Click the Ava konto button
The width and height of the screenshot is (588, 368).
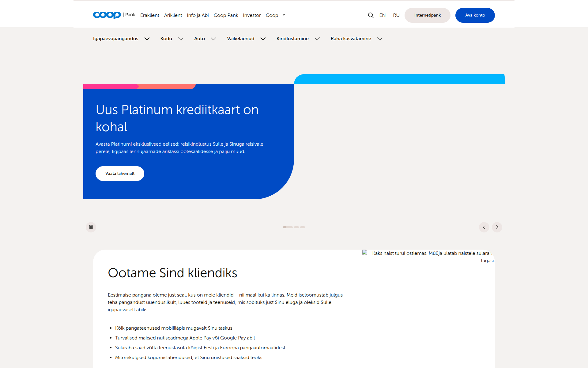pyautogui.click(x=475, y=15)
